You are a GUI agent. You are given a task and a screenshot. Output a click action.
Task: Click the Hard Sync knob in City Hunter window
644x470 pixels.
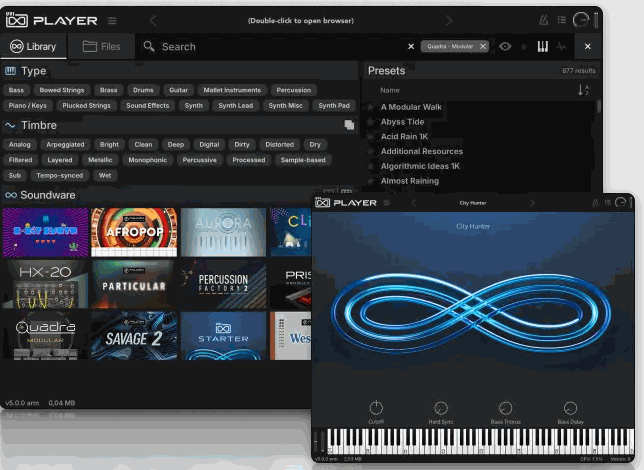[x=441, y=408]
